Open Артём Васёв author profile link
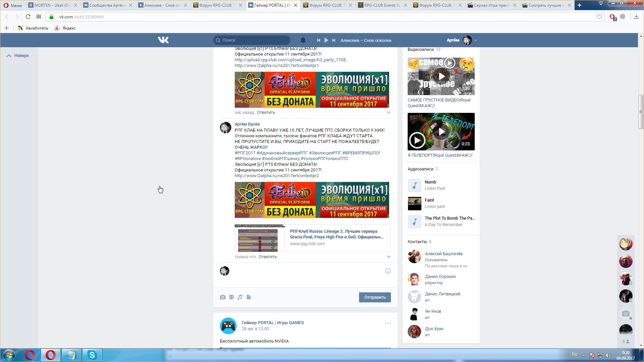This screenshot has width=644, height=362. tap(247, 124)
